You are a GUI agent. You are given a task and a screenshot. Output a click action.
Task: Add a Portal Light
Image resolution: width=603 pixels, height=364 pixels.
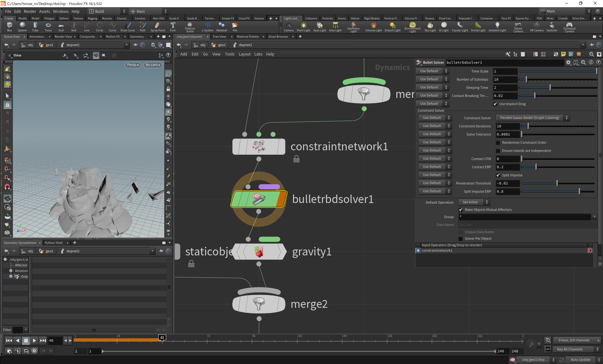coord(478,27)
